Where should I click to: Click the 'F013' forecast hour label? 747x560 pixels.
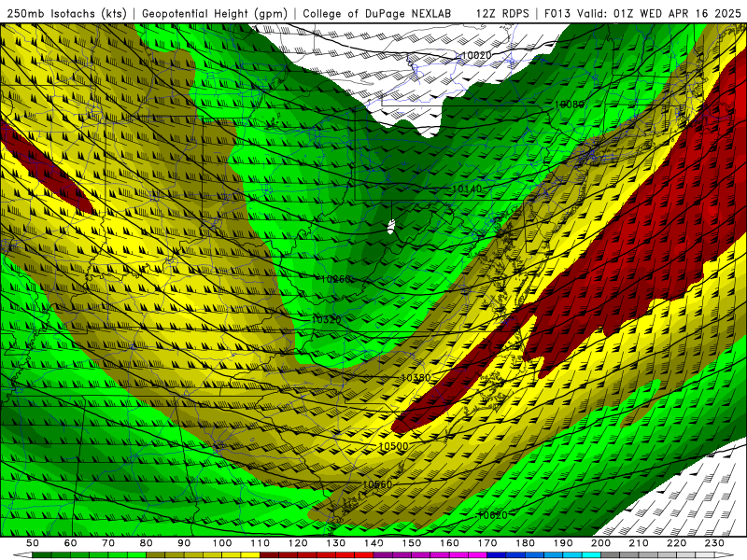tap(557, 13)
